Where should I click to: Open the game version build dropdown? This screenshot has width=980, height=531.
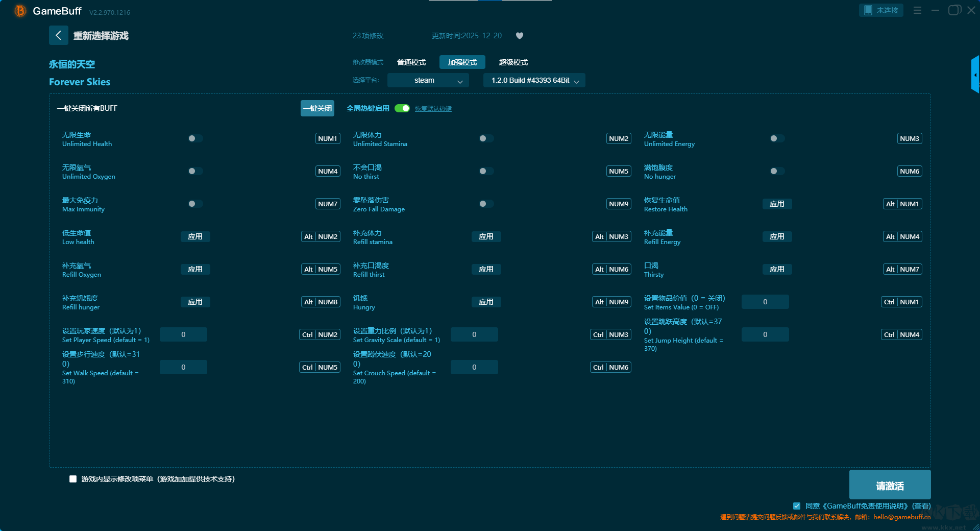pyautogui.click(x=534, y=80)
